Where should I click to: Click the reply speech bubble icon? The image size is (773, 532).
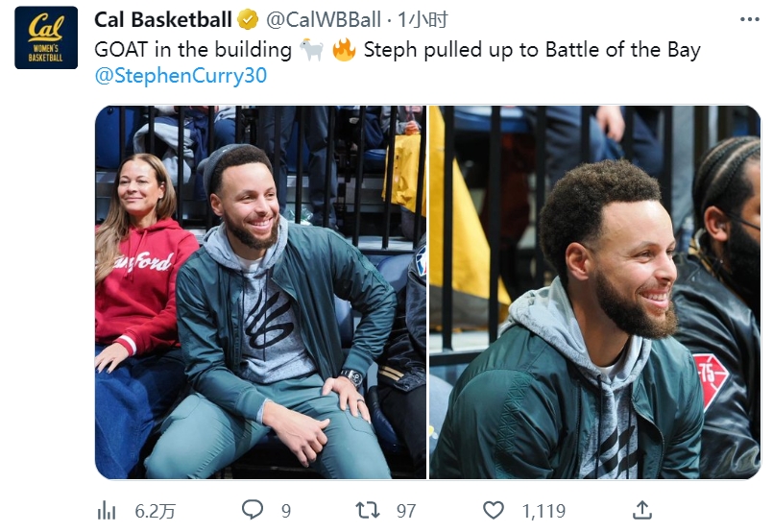click(x=253, y=510)
